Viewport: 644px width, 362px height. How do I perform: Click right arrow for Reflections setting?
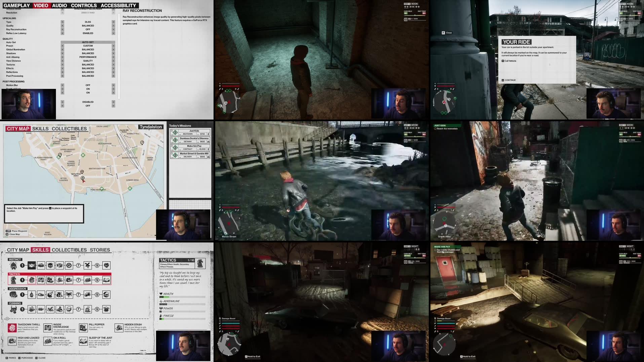[113, 72]
